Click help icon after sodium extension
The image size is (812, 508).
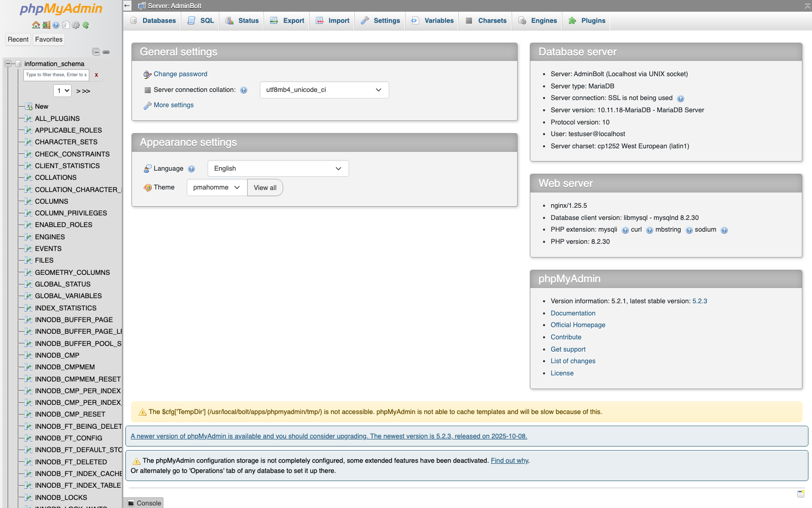point(724,230)
